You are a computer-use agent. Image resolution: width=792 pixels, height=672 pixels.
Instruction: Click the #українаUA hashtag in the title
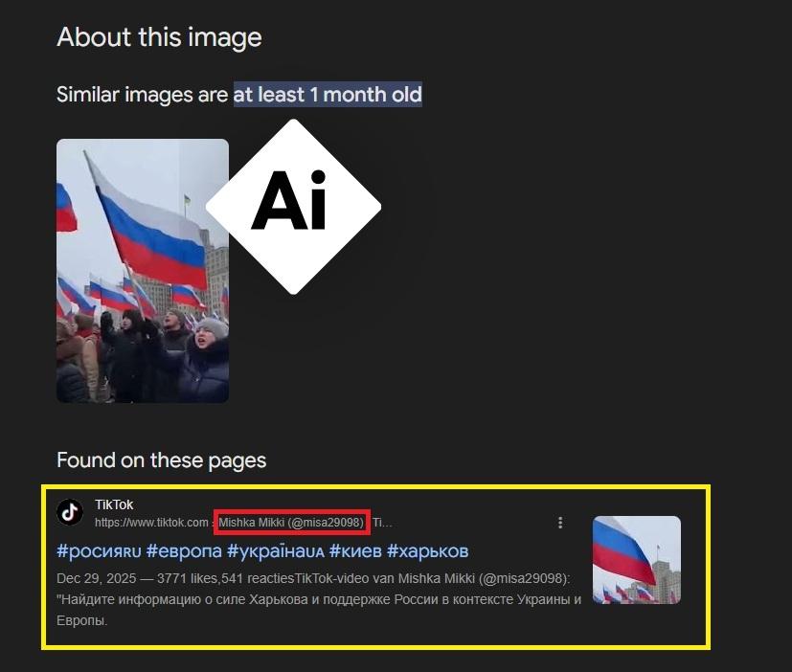click(x=275, y=550)
